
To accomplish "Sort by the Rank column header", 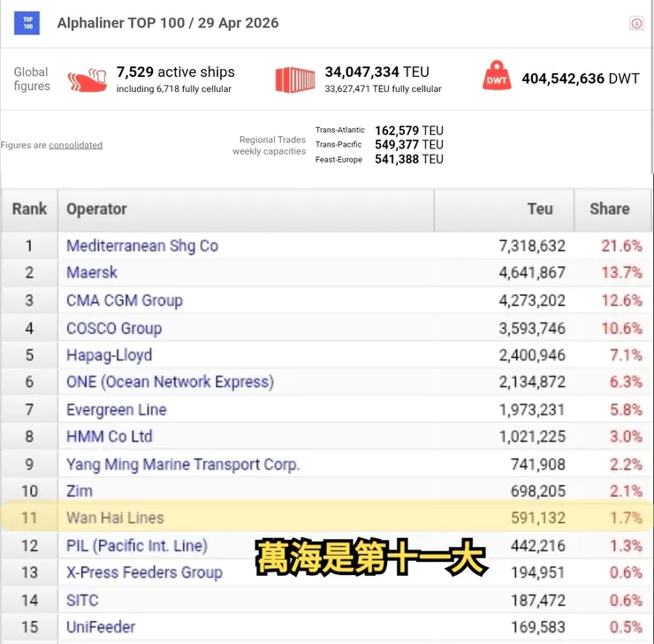I will (29, 208).
